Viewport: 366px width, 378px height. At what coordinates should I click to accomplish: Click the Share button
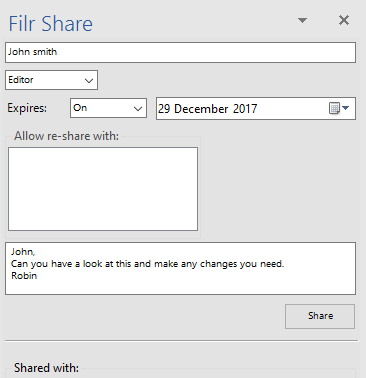pyautogui.click(x=320, y=316)
